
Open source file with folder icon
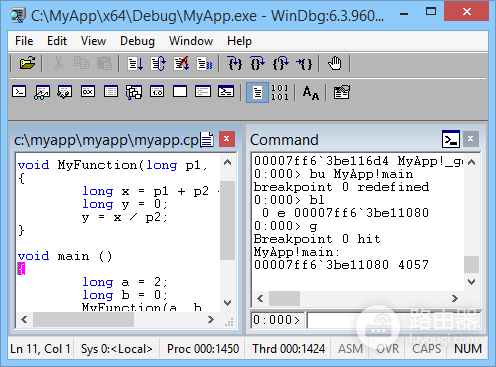point(27,63)
